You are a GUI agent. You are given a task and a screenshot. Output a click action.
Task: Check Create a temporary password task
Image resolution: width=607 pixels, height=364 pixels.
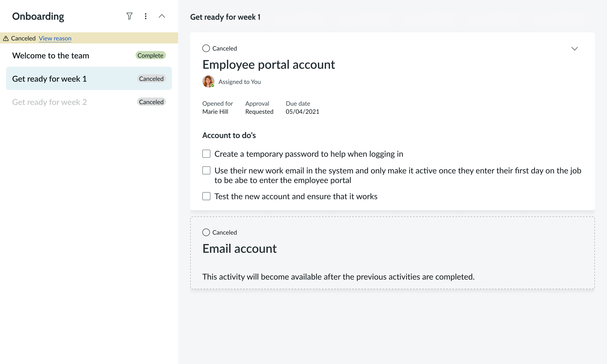pos(206,154)
